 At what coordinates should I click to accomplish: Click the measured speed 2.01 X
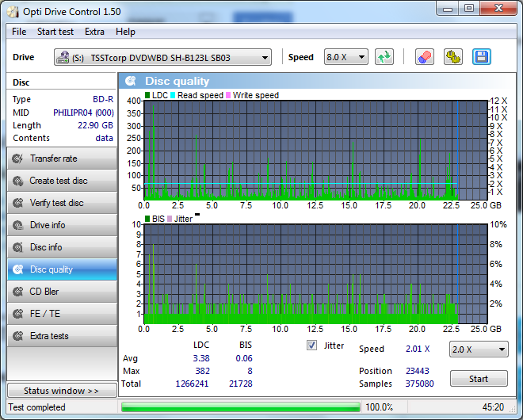click(418, 349)
